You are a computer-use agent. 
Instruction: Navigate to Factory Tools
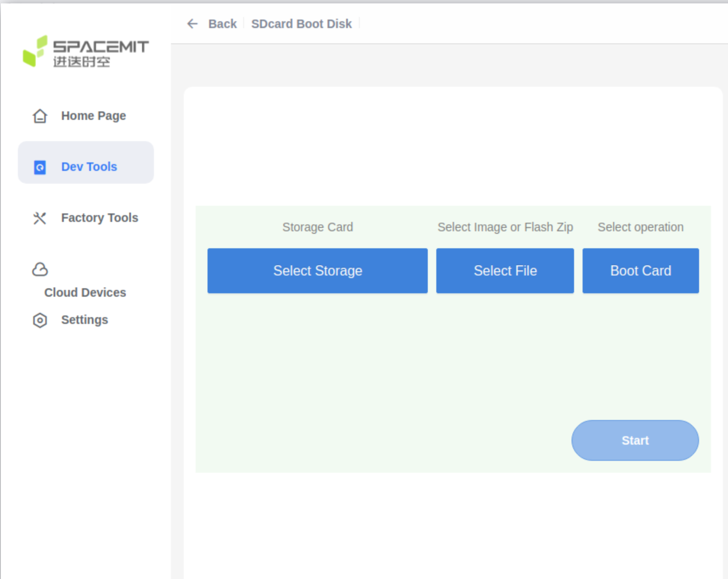pos(100,218)
